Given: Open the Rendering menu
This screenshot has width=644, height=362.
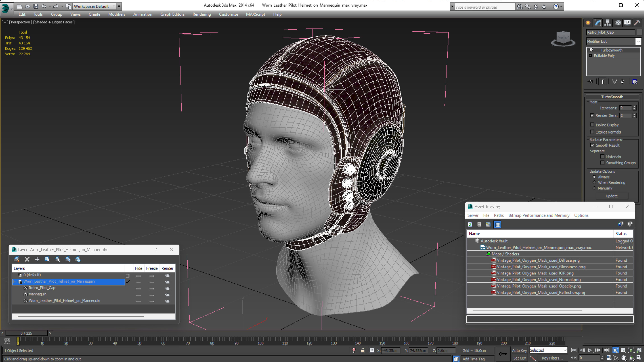Looking at the screenshot, I should 202,14.
